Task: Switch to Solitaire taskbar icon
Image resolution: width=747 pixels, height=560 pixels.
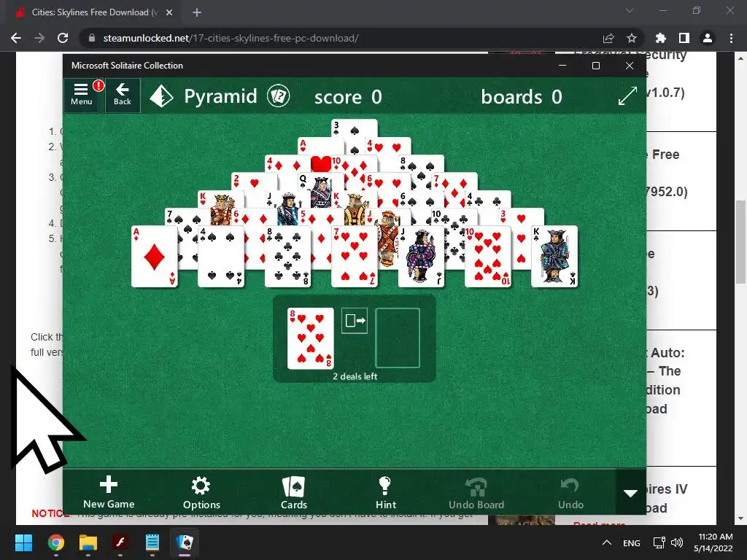Action: pos(185,542)
